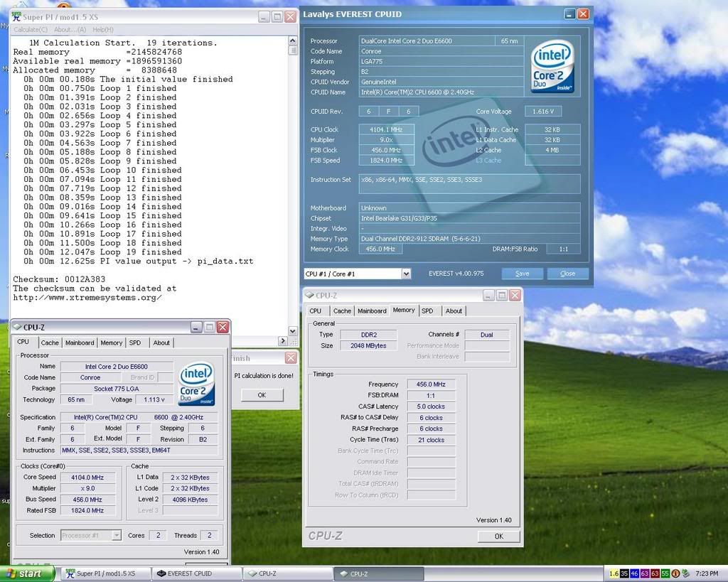The width and height of the screenshot is (728, 582).
Task: Select the Mainboard tab in left CPU-Z window
Action: (80, 343)
